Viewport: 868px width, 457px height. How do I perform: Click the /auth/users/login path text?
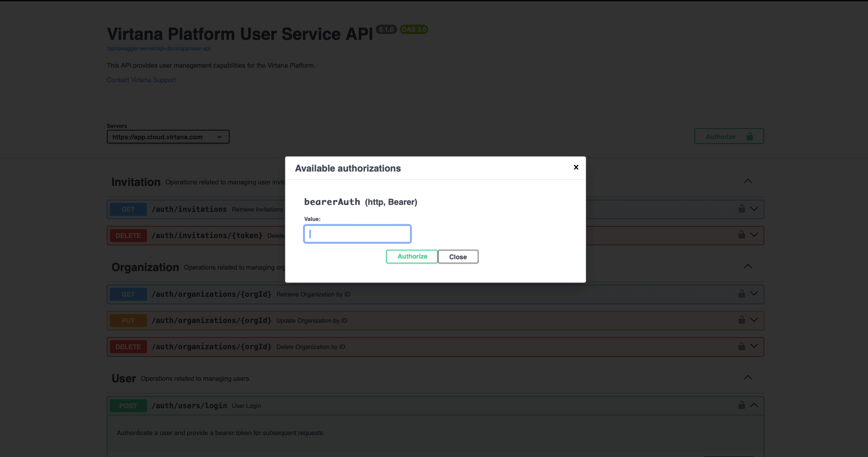tap(189, 406)
